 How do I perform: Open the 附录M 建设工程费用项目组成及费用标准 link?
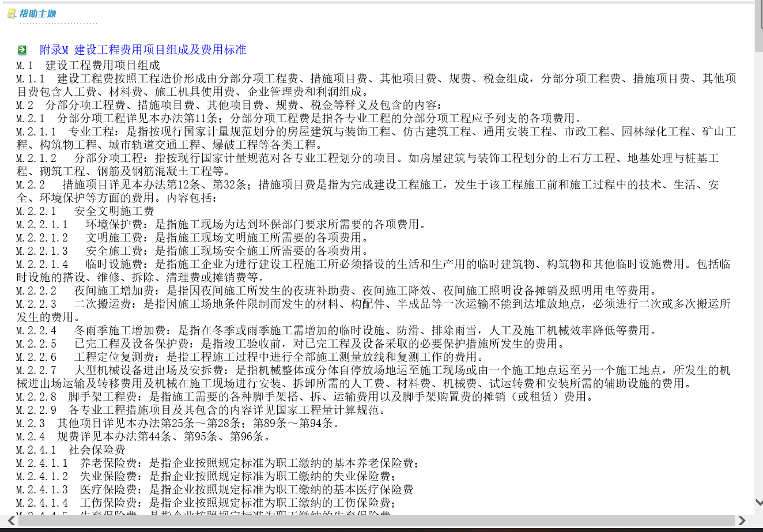(x=143, y=50)
